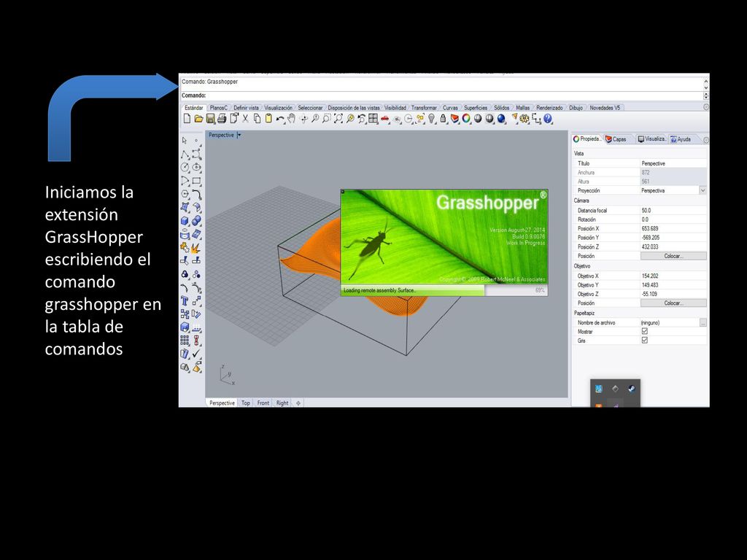747x560 pixels.
Task: Click the Posición X value 653.689
Action: coord(673,228)
